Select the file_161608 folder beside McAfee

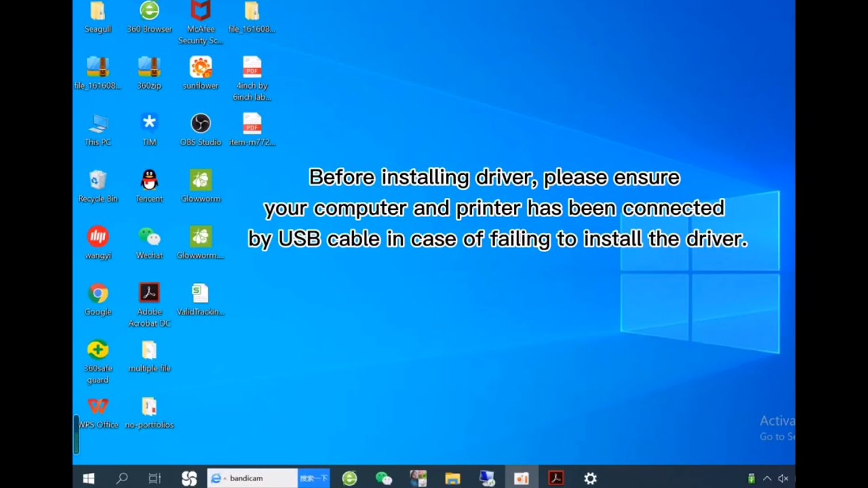(x=252, y=17)
